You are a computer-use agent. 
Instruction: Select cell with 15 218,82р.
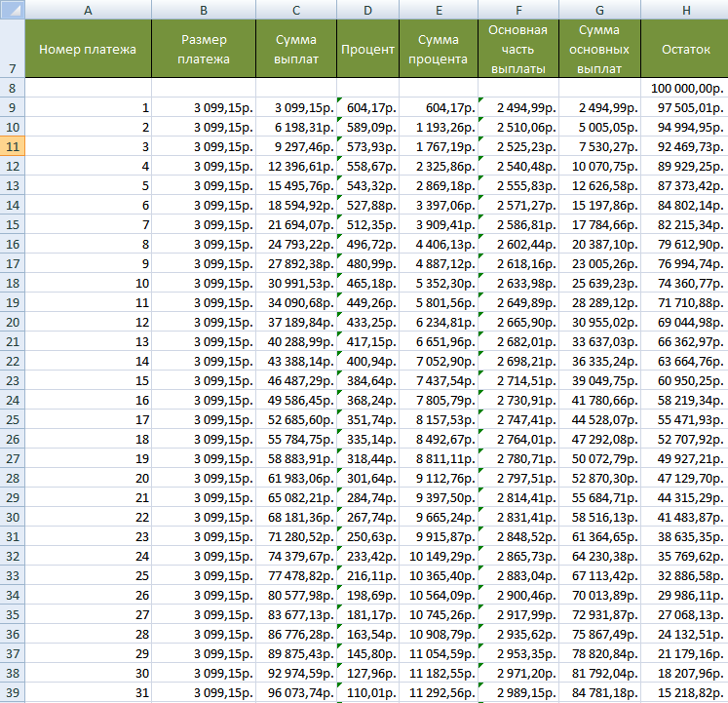tap(685, 693)
